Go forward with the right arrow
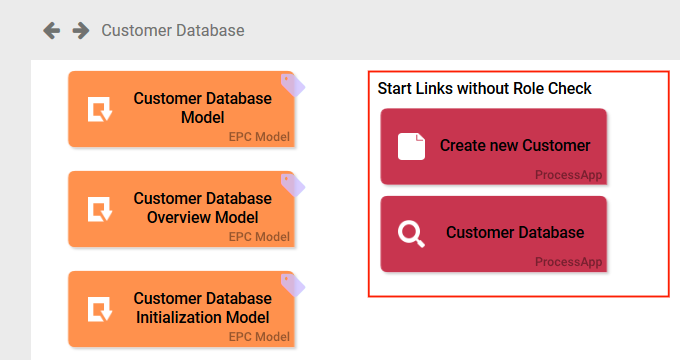 (x=81, y=30)
